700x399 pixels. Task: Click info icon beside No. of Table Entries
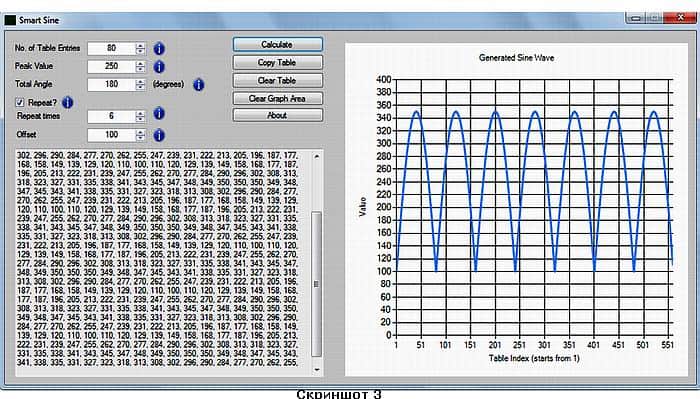[x=159, y=48]
